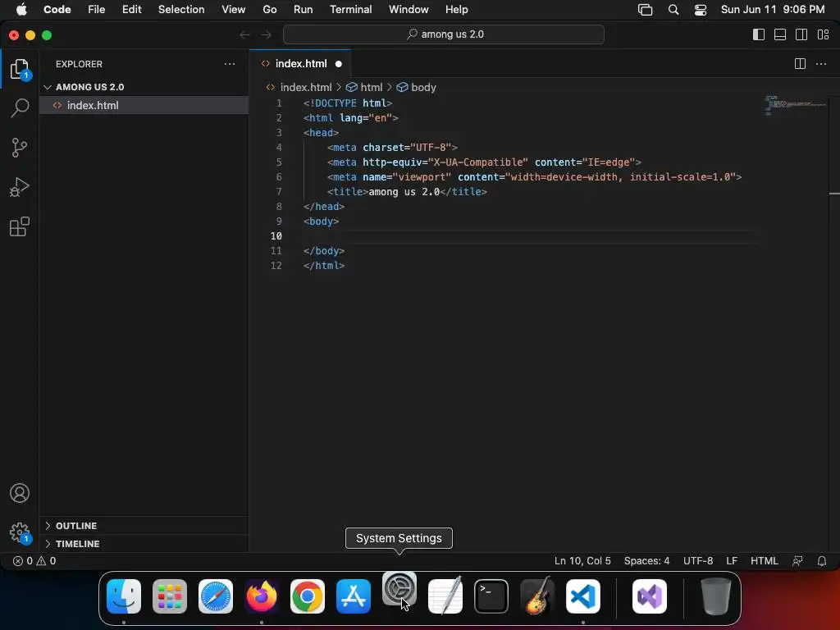Split the editor to the right

tap(800, 64)
